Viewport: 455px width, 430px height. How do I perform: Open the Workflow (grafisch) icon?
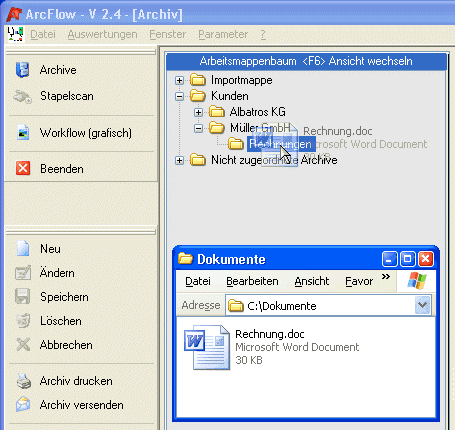click(x=23, y=132)
